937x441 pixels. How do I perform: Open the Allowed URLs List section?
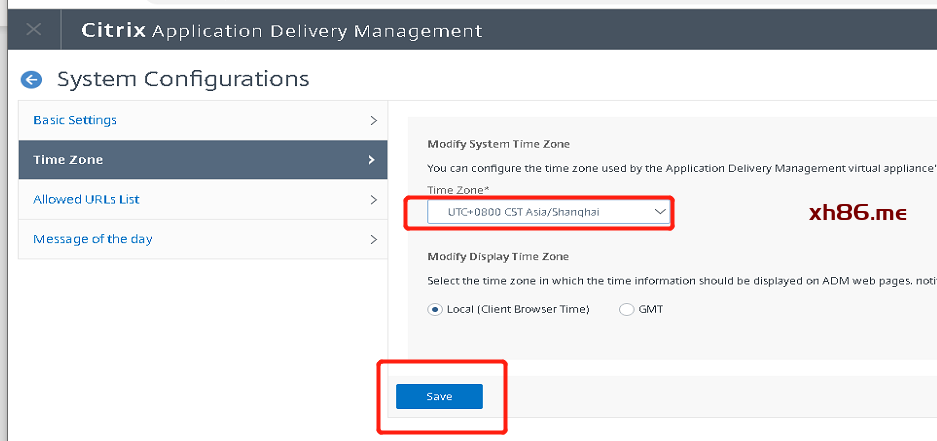tap(203, 200)
